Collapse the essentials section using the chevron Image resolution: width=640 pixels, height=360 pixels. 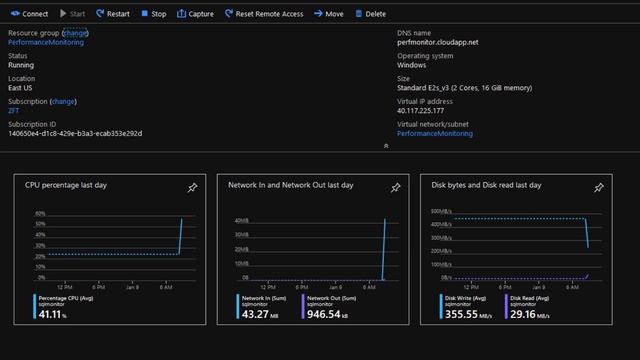[386, 146]
